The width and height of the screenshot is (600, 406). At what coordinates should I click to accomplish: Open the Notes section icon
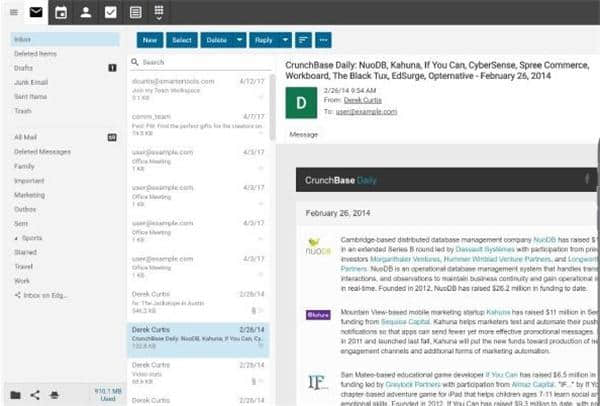pyautogui.click(x=136, y=12)
